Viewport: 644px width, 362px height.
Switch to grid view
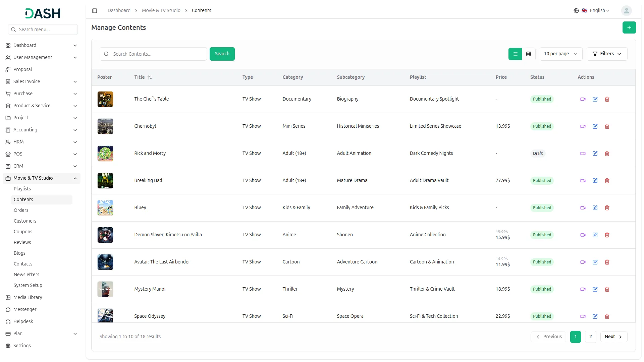(x=529, y=54)
